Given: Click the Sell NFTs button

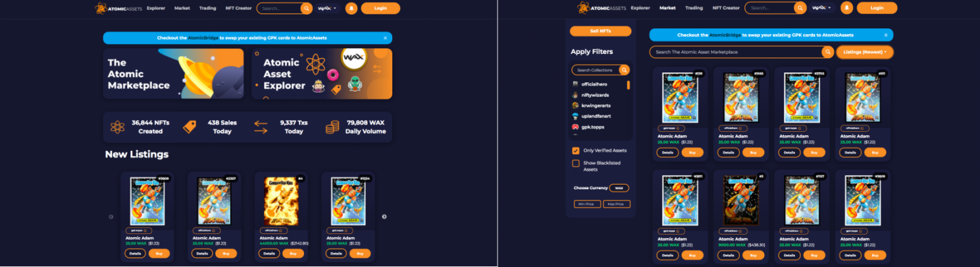Looking at the screenshot, I should (x=600, y=31).
